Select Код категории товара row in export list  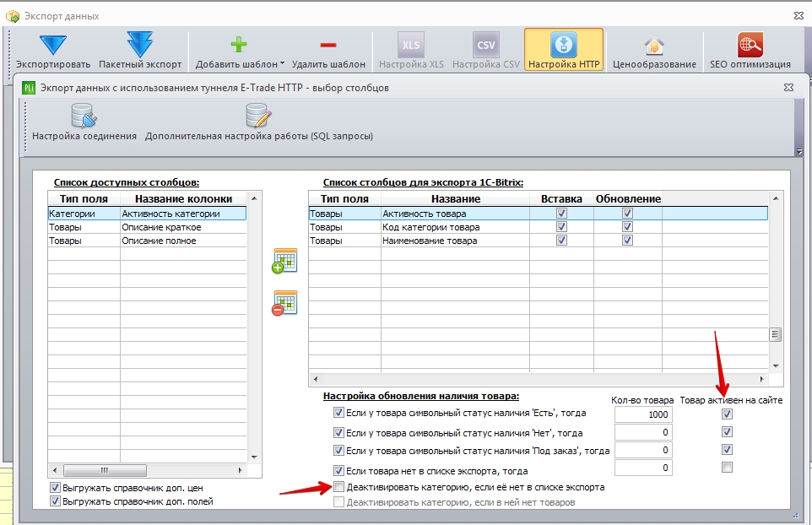tap(538, 227)
